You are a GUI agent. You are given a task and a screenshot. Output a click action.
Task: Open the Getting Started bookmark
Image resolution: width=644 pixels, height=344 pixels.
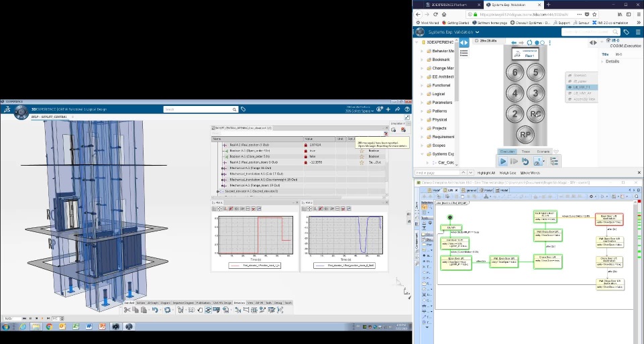tap(455, 23)
